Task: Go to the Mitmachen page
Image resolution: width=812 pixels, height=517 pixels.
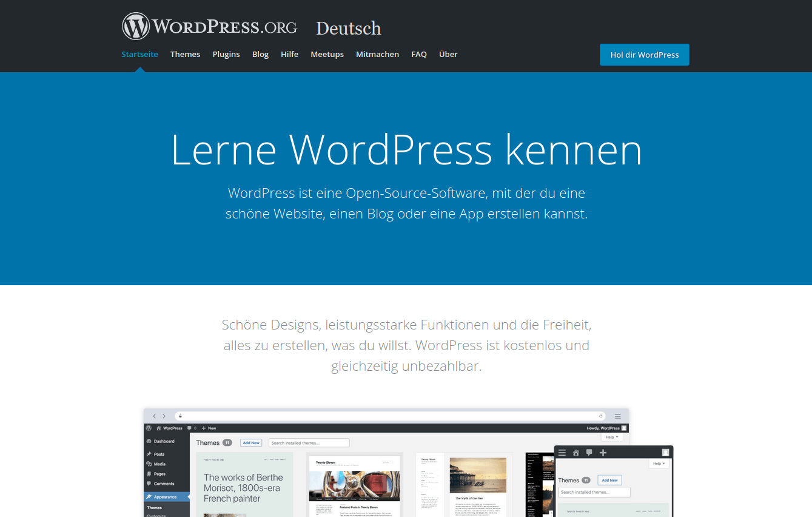Action: [377, 54]
